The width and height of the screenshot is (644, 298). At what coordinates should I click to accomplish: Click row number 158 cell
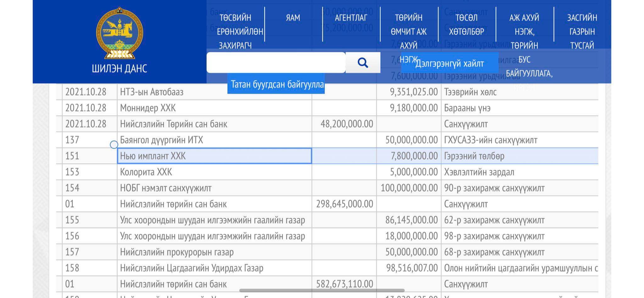pyautogui.click(x=90, y=268)
